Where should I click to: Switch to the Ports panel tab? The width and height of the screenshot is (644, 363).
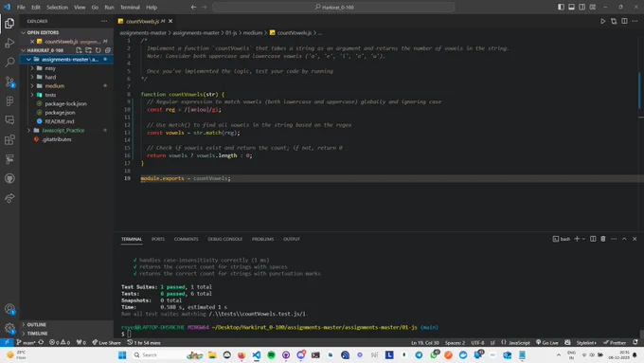click(x=158, y=239)
